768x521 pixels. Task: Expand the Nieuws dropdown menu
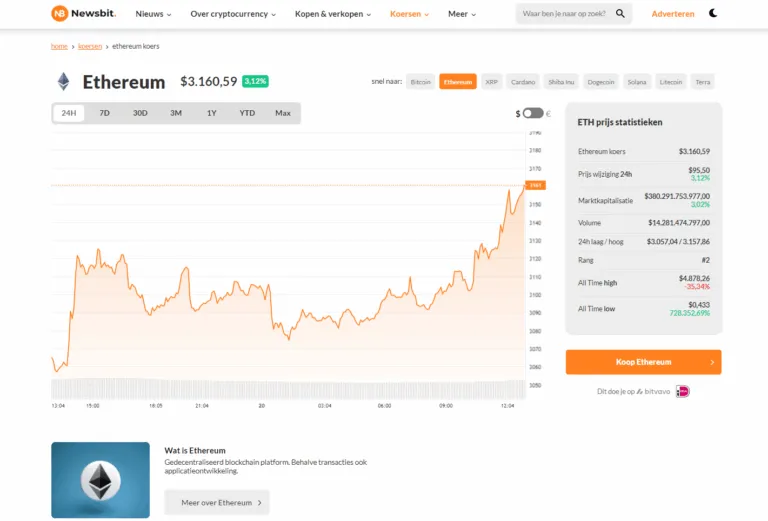153,14
